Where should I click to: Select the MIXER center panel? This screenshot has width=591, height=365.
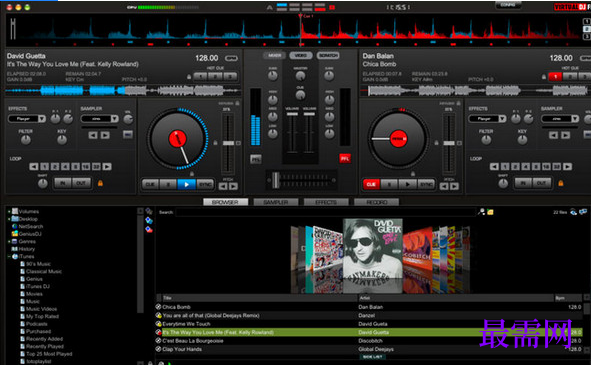pyautogui.click(x=274, y=55)
